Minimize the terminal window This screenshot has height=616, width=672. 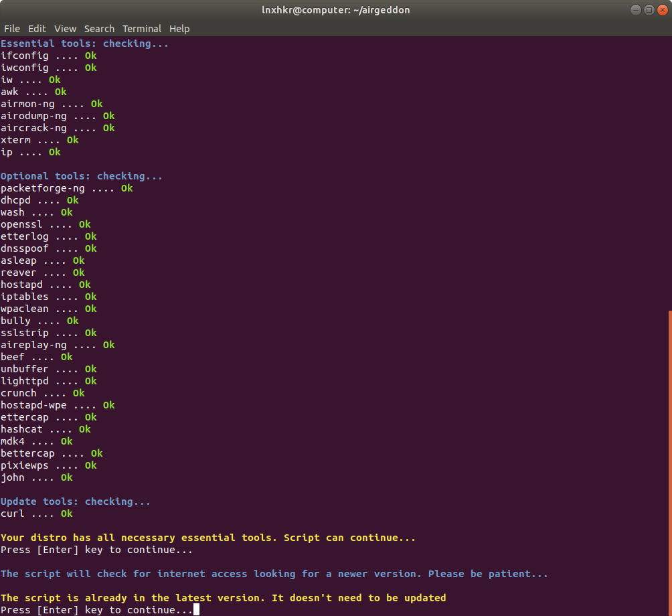click(636, 10)
